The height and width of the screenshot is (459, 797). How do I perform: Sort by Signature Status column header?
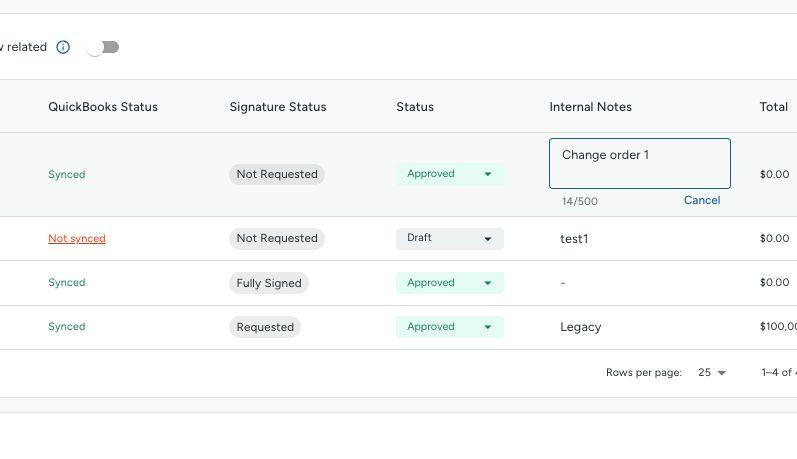pos(277,107)
